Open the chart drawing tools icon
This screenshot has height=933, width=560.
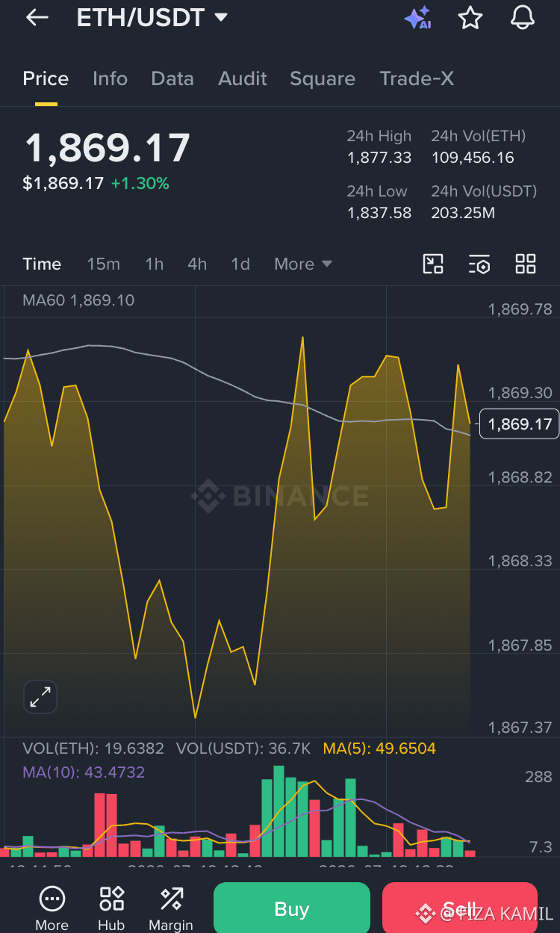pyautogui.click(x=433, y=264)
